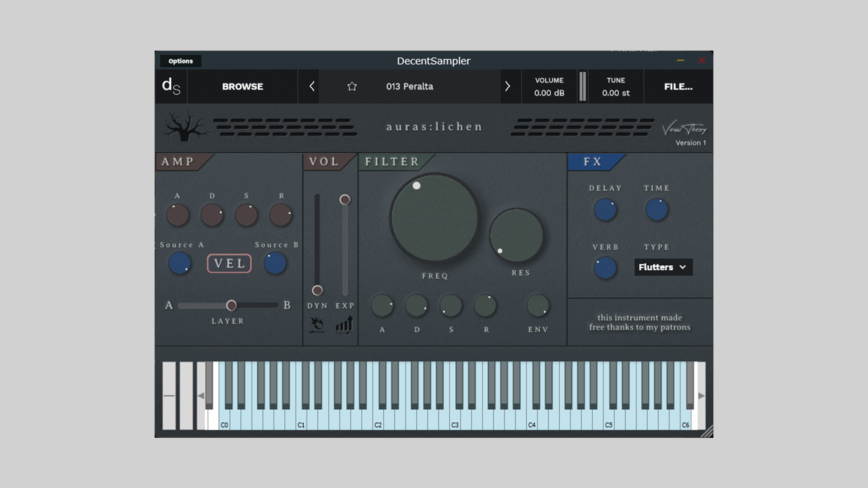Click the keyboard scroll right arrow

click(x=701, y=396)
